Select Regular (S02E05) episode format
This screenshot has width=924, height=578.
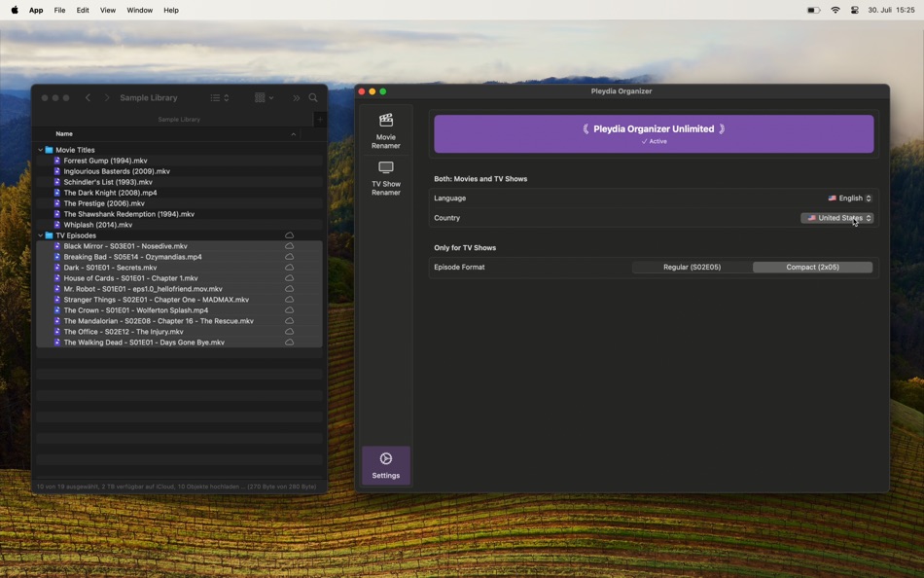692,268
